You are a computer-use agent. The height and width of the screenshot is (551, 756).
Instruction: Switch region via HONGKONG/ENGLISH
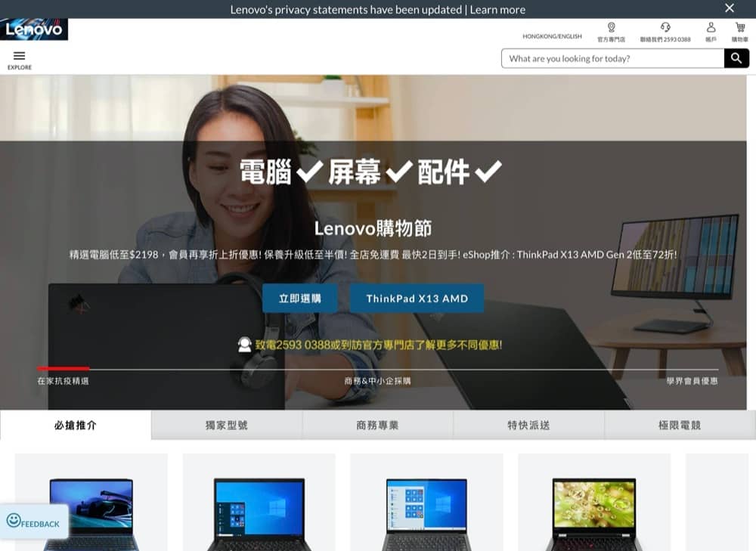point(552,36)
